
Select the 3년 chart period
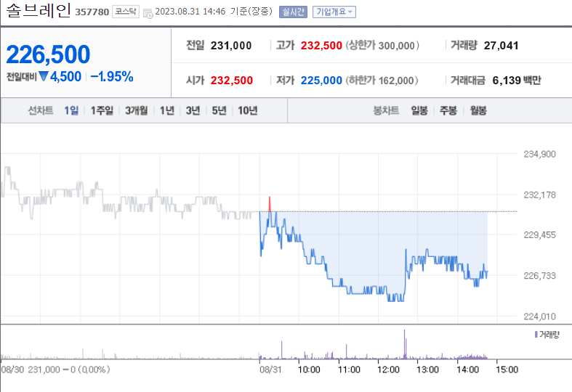pos(193,110)
